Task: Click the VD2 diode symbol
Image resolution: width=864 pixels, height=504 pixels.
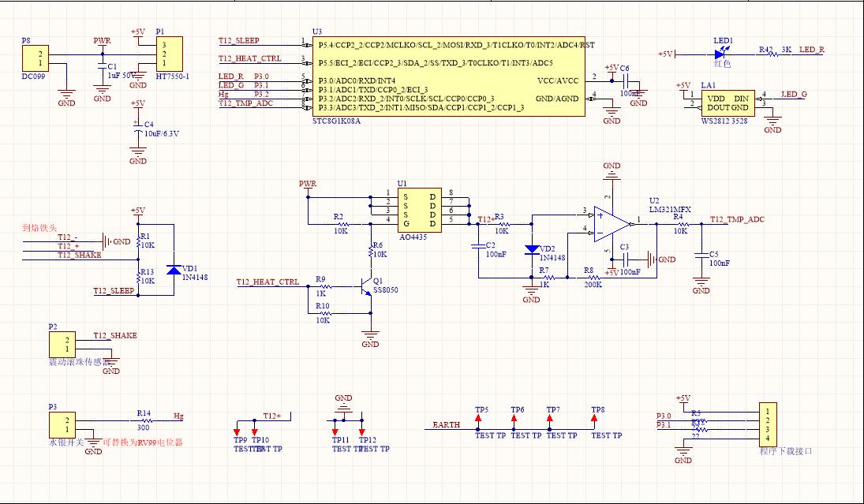Action: (532, 250)
